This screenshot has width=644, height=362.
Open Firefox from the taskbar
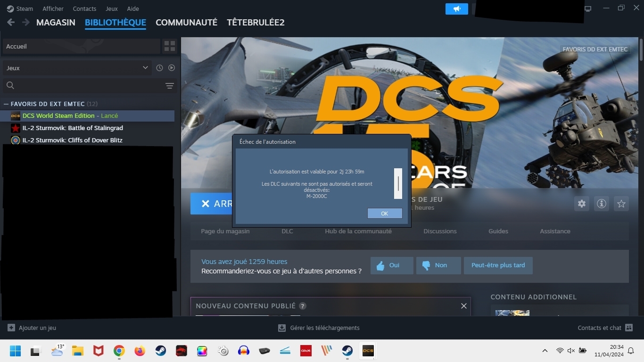click(x=140, y=351)
